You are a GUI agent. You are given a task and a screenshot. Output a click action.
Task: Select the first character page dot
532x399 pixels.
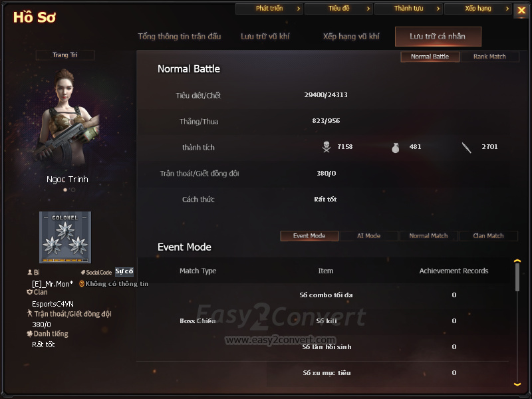[65, 190]
